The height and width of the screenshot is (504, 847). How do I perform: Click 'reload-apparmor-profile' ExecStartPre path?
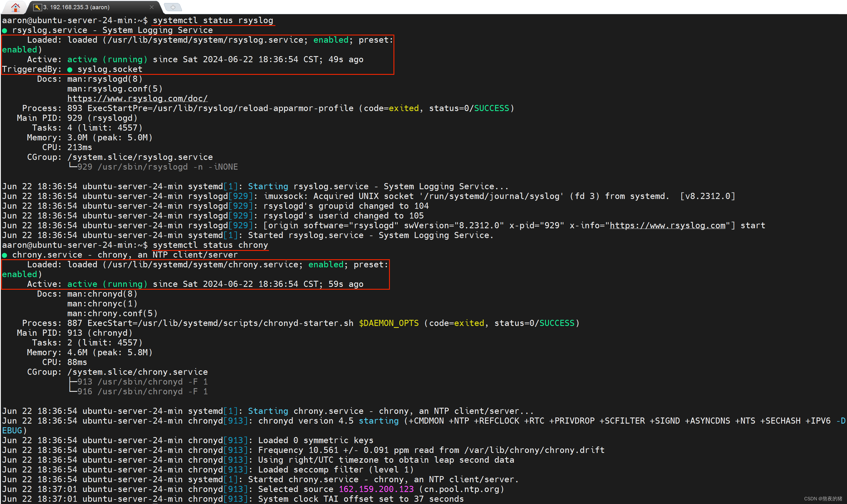pos(296,108)
